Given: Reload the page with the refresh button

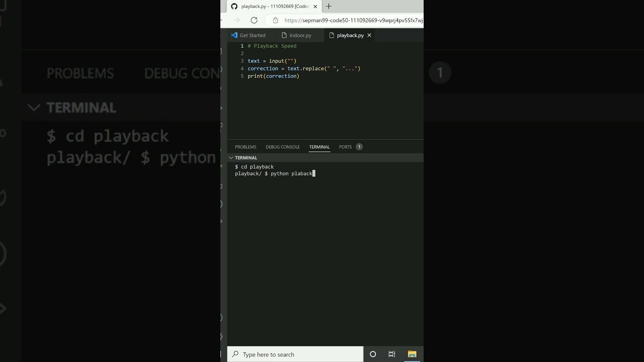Looking at the screenshot, I should point(254,20).
